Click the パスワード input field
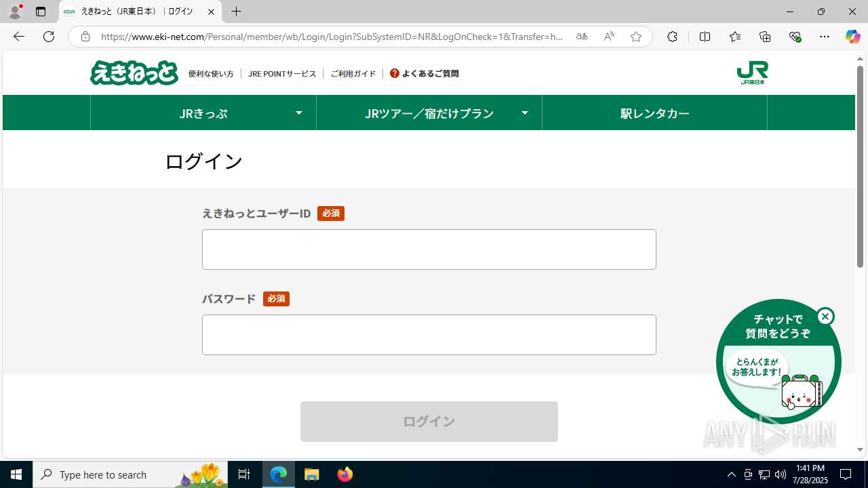Viewport: 868px width, 488px height. click(429, 335)
